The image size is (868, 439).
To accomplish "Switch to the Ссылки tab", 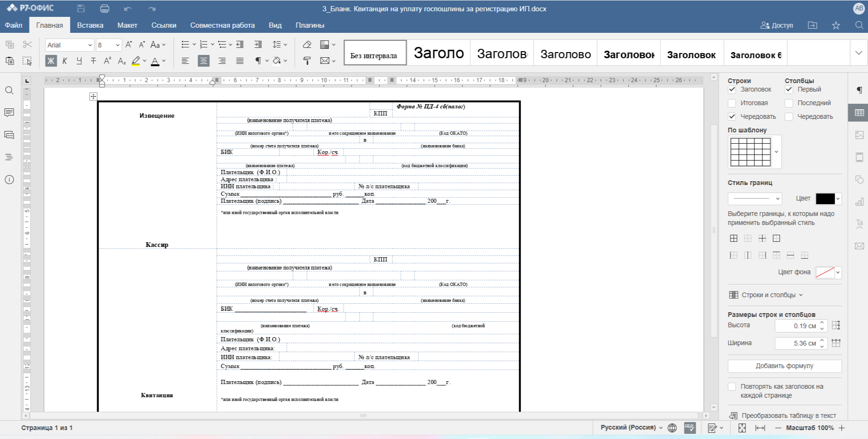I will pos(164,25).
